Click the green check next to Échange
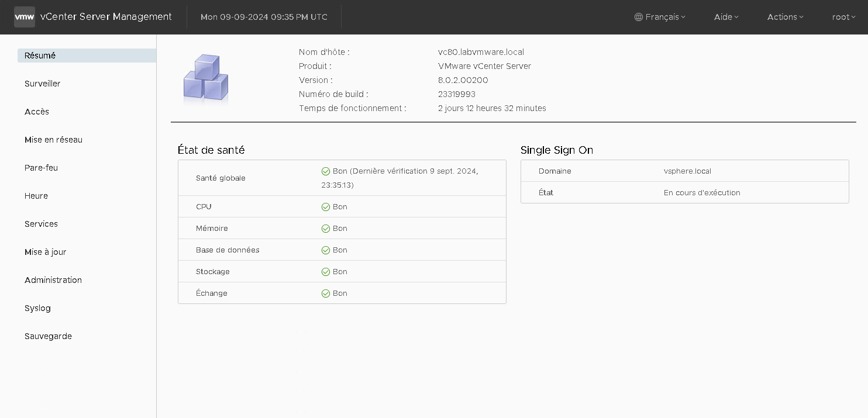The width and height of the screenshot is (868, 418). click(x=326, y=293)
